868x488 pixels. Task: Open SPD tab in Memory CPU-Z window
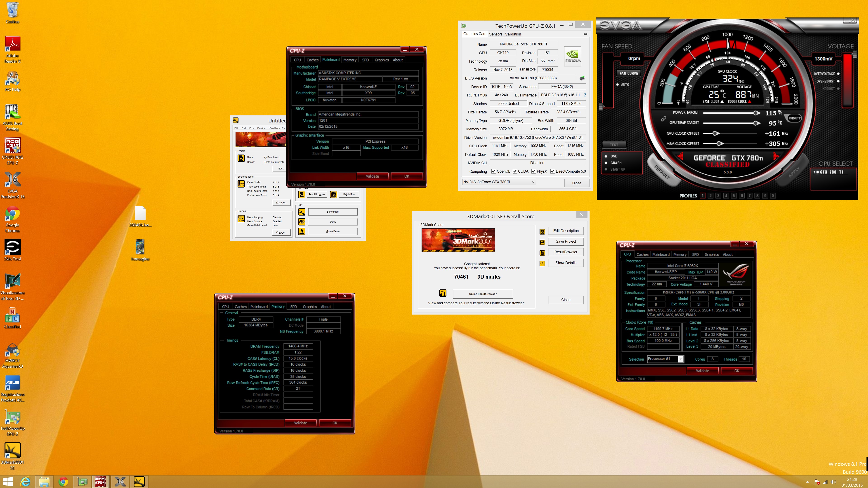pyautogui.click(x=293, y=307)
